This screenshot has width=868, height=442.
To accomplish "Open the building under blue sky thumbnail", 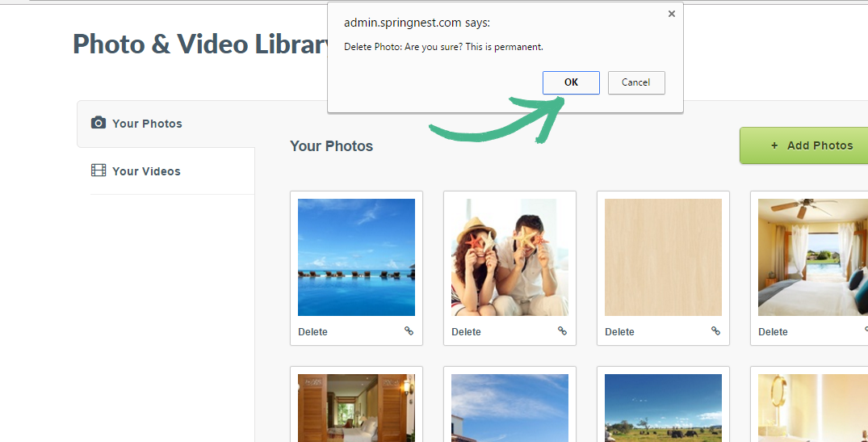I will (x=509, y=408).
